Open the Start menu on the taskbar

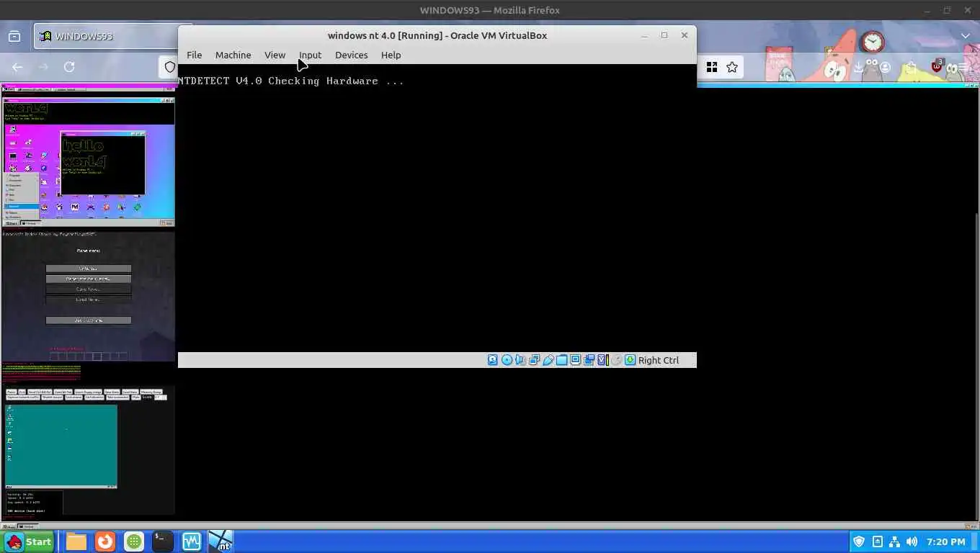click(29, 541)
